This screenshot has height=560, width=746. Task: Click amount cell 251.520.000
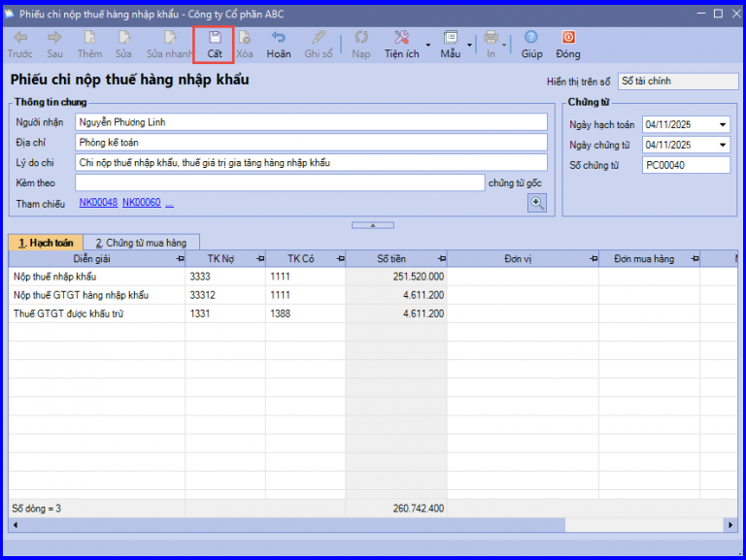click(396, 277)
